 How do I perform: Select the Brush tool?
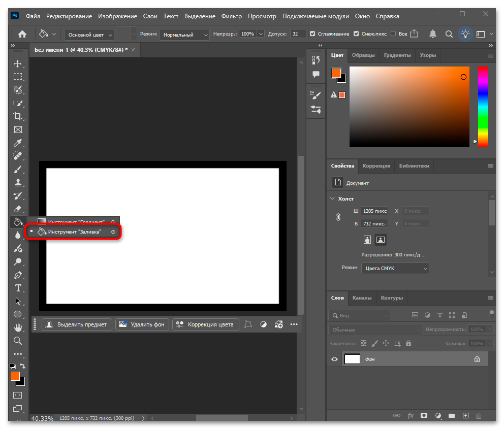click(18, 169)
